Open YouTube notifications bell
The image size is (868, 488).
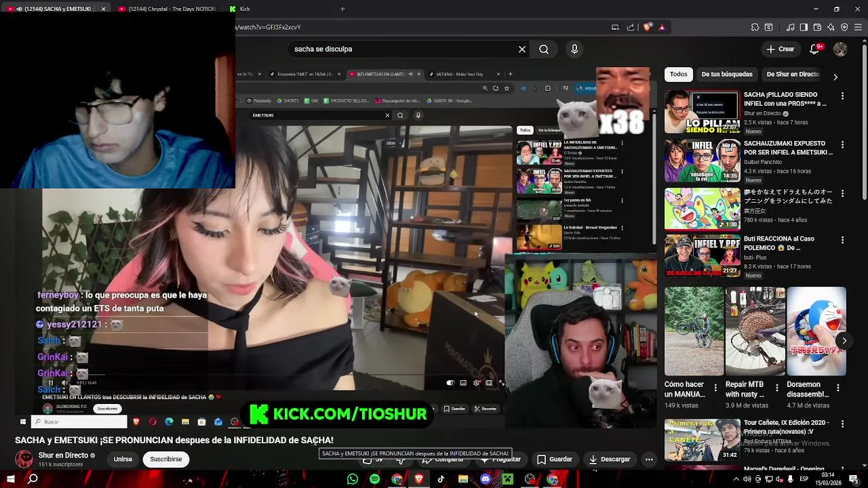[x=816, y=49]
